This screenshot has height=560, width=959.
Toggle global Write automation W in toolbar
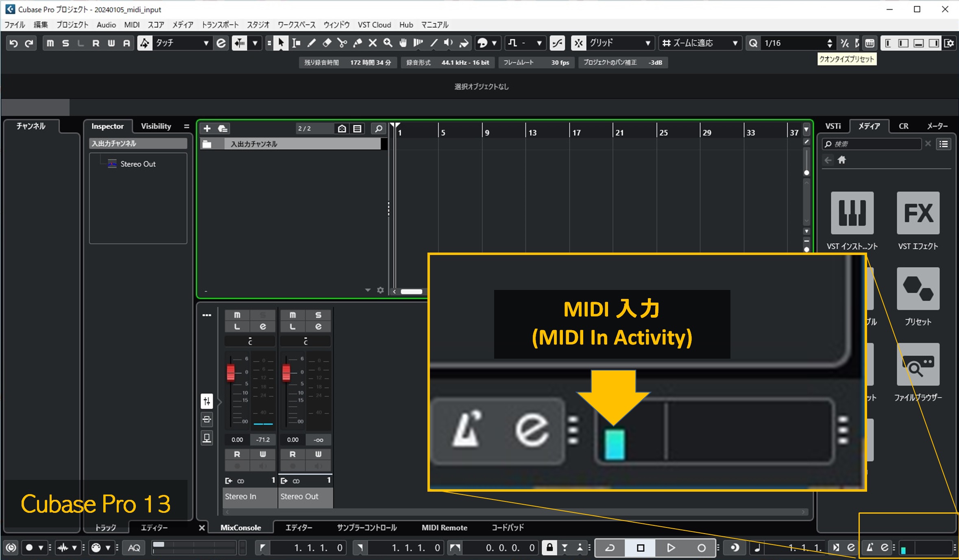[x=111, y=43]
